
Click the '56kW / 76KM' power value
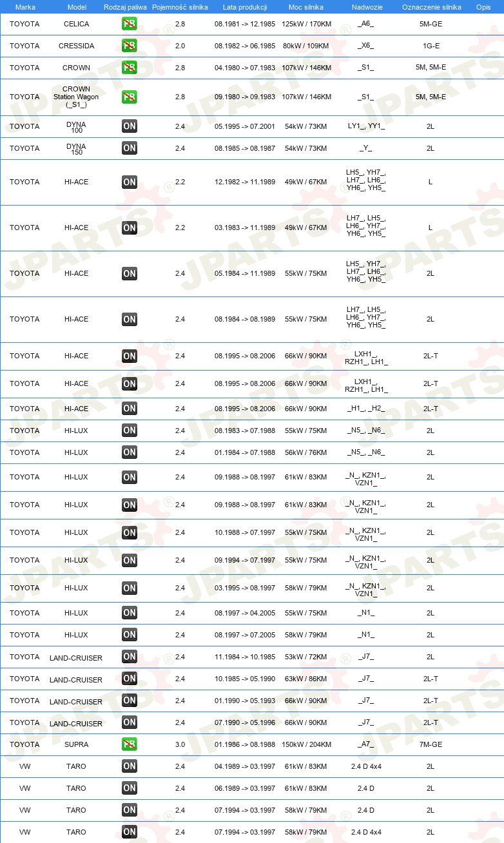point(307,452)
